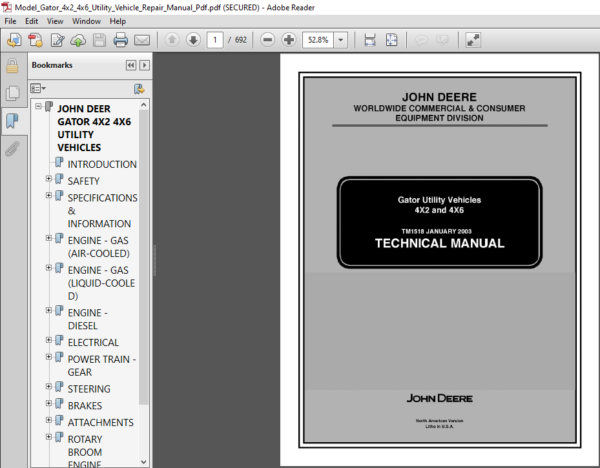Open the security lock panel icon
Screen dimensions: 600x468
tap(12, 66)
